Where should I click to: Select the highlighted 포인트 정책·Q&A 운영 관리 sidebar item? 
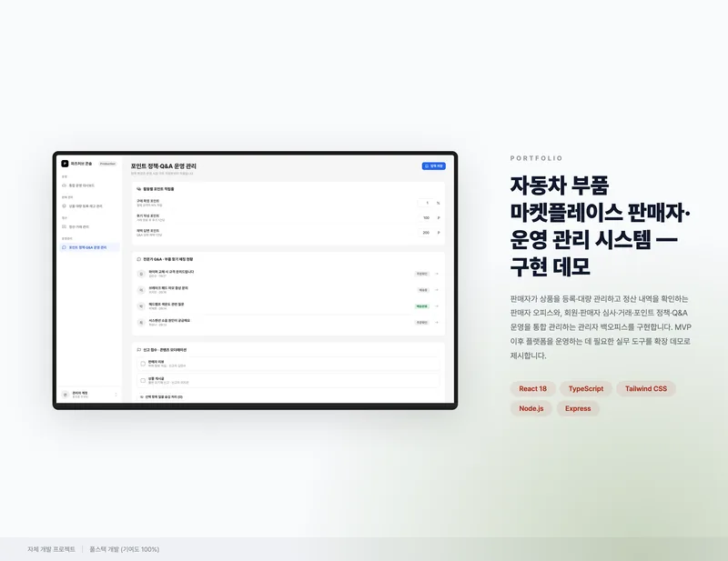[x=89, y=247]
